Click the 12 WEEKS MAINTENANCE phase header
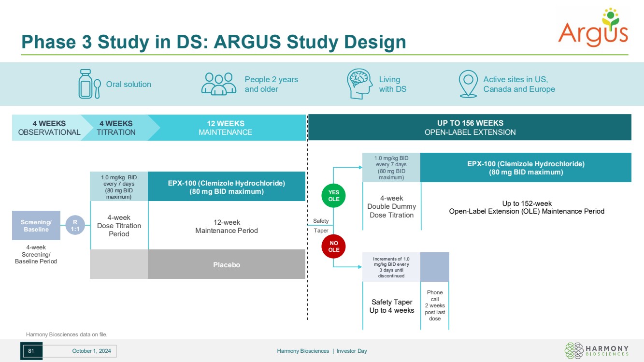644x362 pixels. [226, 128]
